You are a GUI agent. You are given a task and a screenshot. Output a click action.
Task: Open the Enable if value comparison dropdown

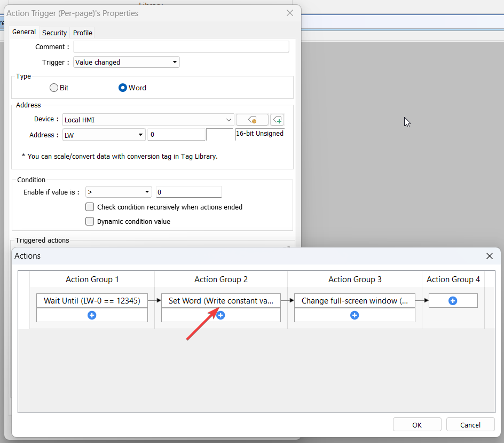pos(119,192)
